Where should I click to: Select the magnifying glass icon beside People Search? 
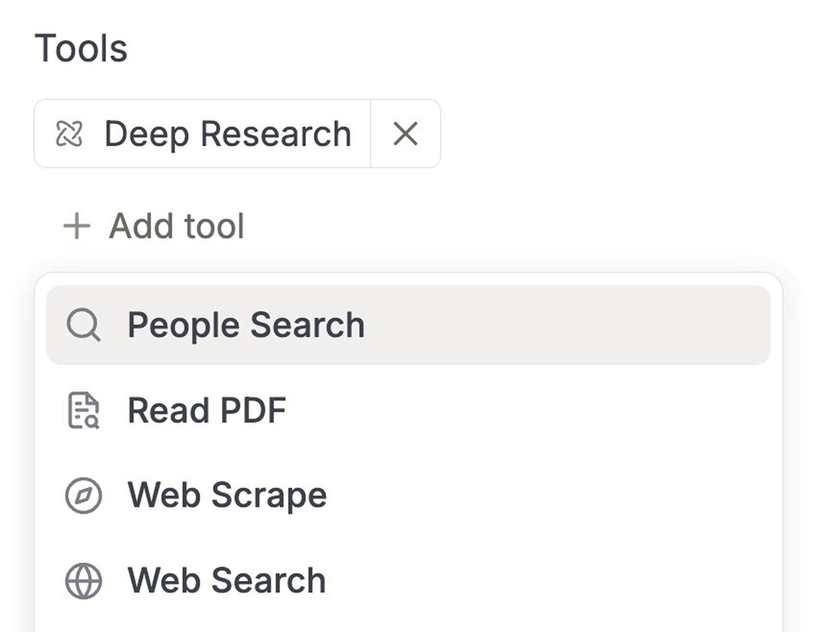[x=84, y=325]
